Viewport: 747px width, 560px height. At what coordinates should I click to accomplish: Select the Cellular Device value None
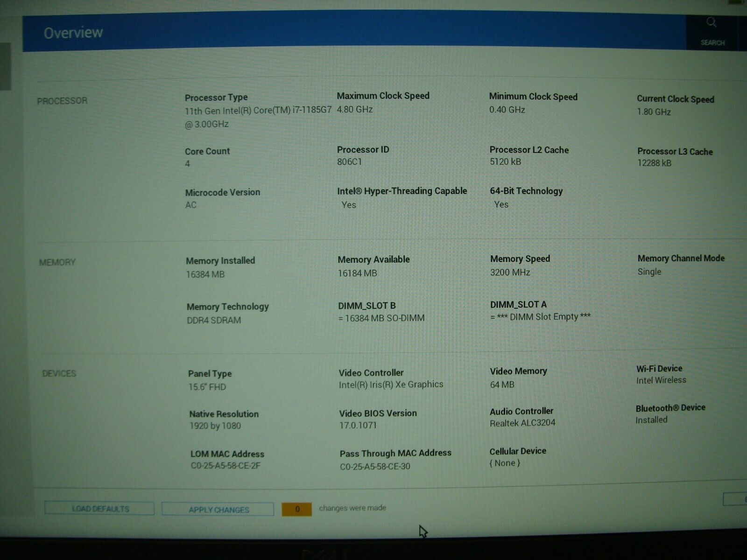[505, 463]
